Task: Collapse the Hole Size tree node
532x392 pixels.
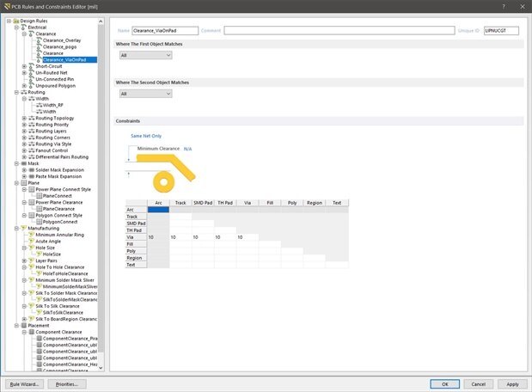Action: pyautogui.click(x=24, y=248)
